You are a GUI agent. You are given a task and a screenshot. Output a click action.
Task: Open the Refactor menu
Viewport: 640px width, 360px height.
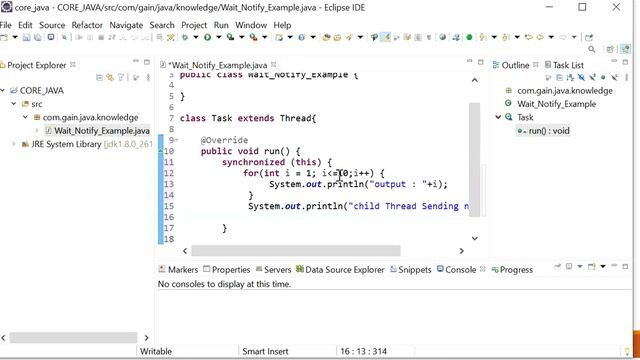(x=87, y=25)
